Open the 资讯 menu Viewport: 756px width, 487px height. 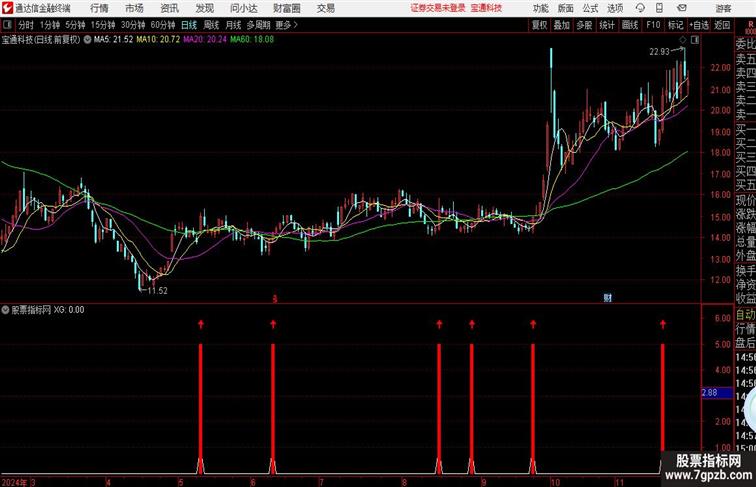click(x=169, y=8)
